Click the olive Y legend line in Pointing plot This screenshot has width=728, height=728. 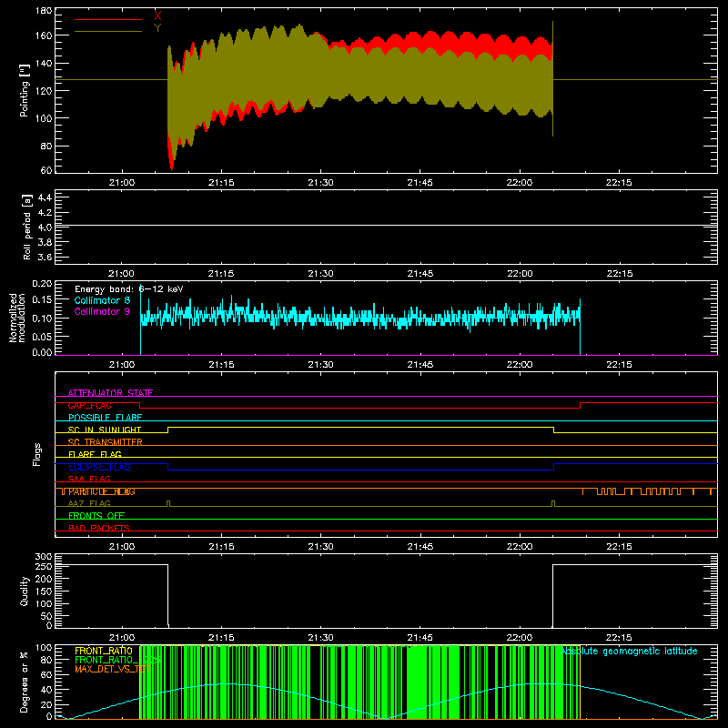coord(108,32)
